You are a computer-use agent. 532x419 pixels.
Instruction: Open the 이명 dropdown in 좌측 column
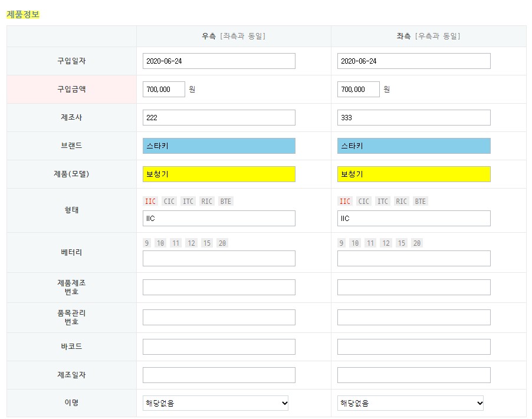[411, 403]
